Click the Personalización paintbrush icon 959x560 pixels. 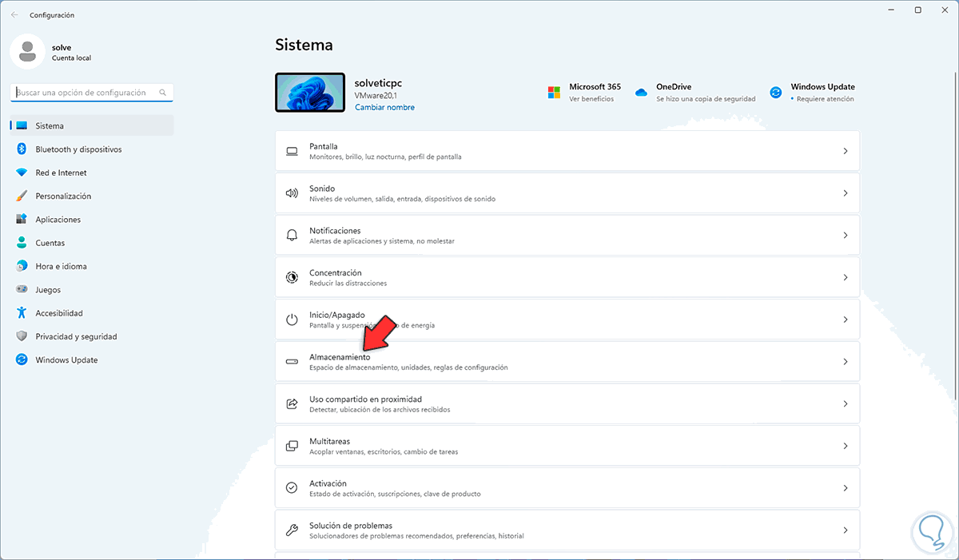[x=22, y=196]
